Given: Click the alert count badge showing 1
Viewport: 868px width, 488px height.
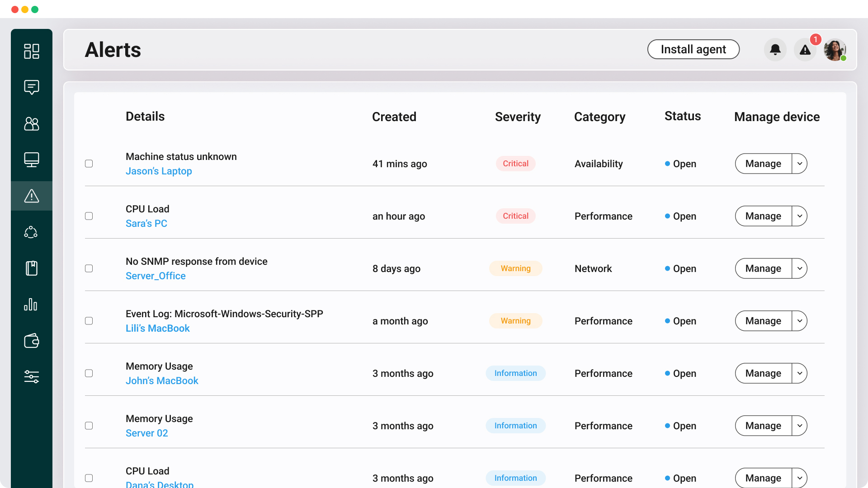Looking at the screenshot, I should [815, 39].
